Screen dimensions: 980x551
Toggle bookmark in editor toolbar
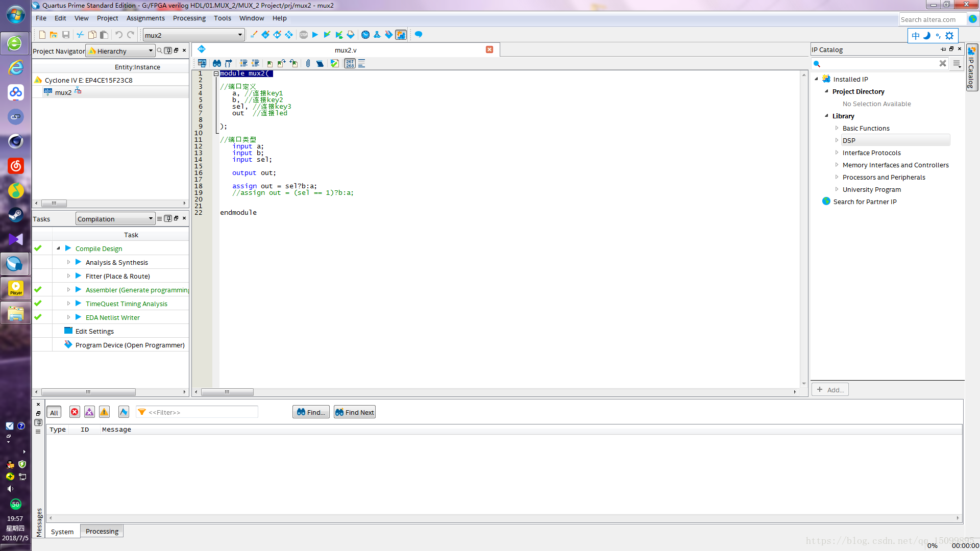click(269, 63)
